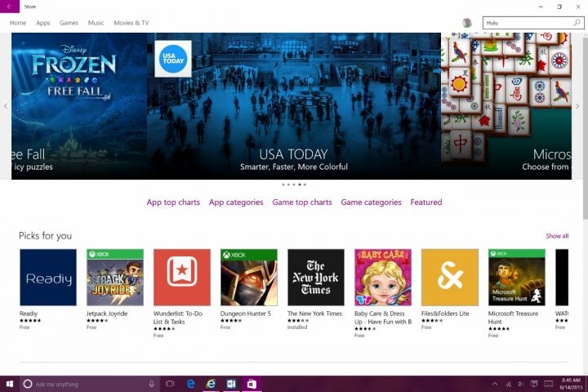Viewport: 588px width, 392px height.
Task: Click the Store taskbar icon
Action: pos(252,384)
